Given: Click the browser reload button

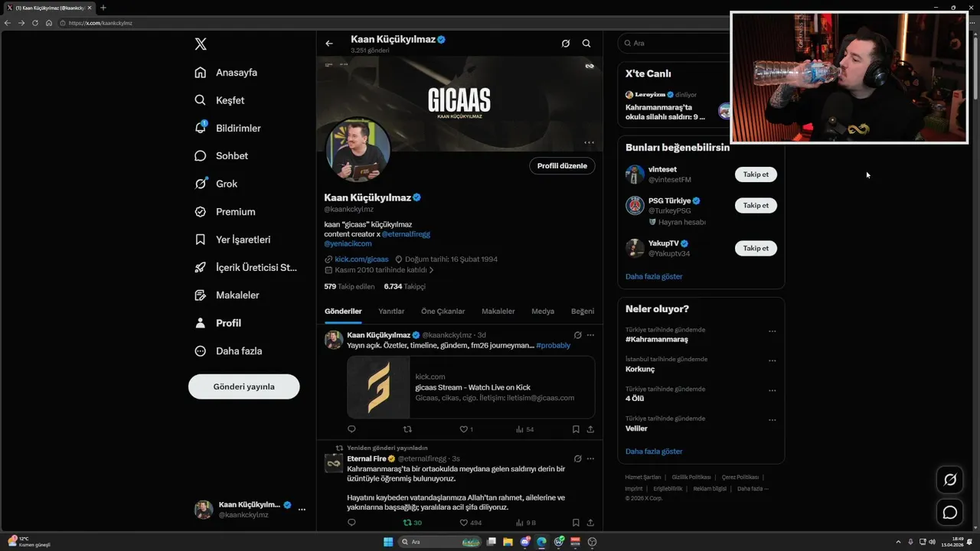Looking at the screenshot, I should click(35, 23).
